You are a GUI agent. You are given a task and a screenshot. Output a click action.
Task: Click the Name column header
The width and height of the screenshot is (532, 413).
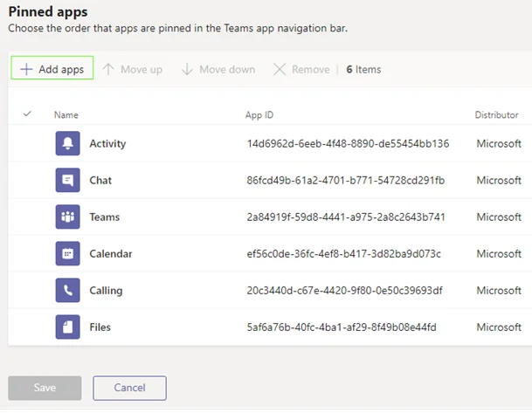pyautogui.click(x=66, y=115)
